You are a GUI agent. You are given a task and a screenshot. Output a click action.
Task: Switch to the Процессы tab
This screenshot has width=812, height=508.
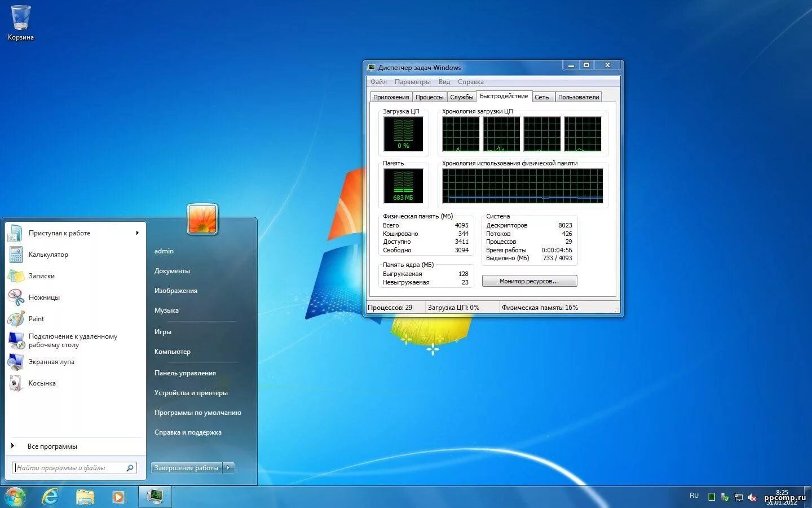(429, 97)
